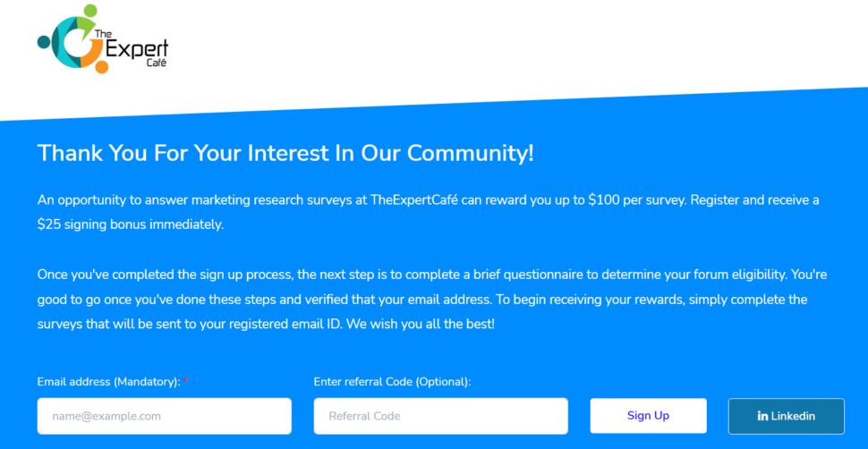
Task: Click the 'Email address (Mandatory)' label
Action: pyautogui.click(x=109, y=382)
